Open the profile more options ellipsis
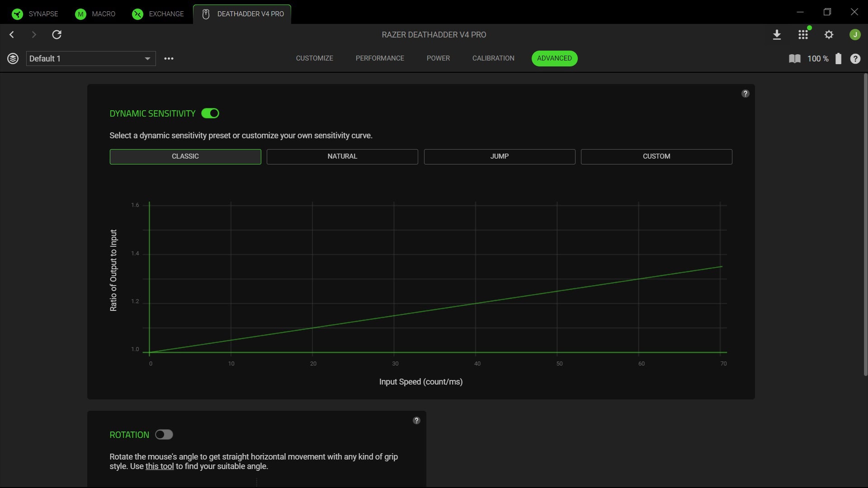Viewport: 868px width, 488px height. [x=169, y=58]
